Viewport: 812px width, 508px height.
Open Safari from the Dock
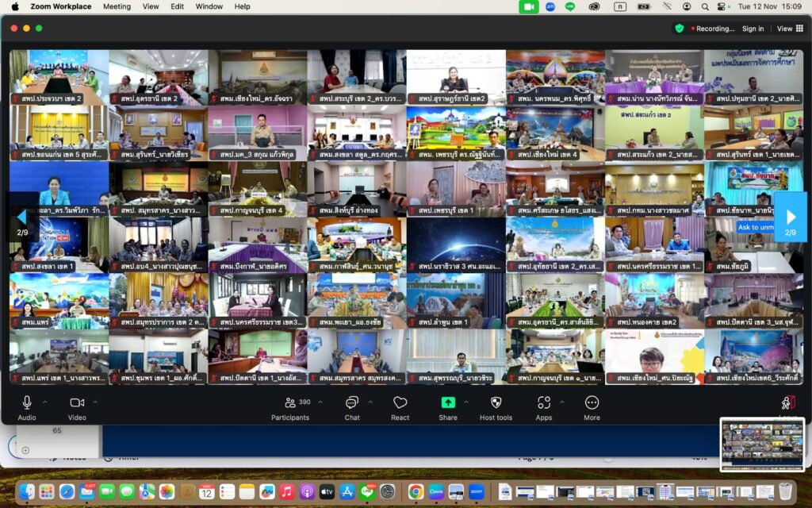tap(67, 491)
